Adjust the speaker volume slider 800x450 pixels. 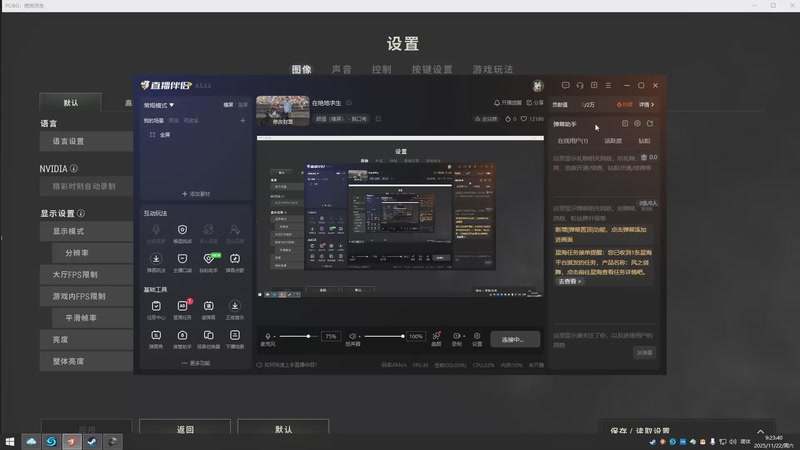(384, 336)
